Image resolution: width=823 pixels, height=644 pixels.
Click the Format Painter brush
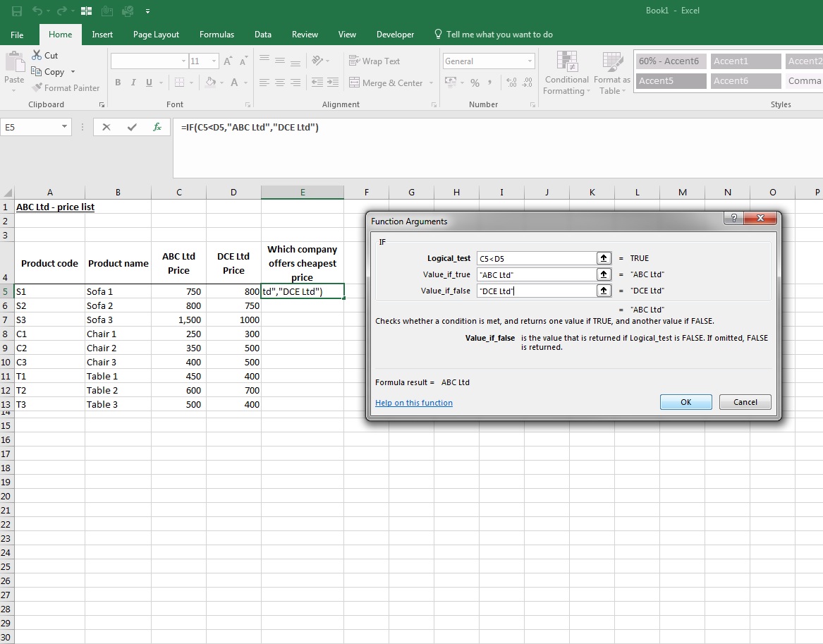tap(37, 87)
